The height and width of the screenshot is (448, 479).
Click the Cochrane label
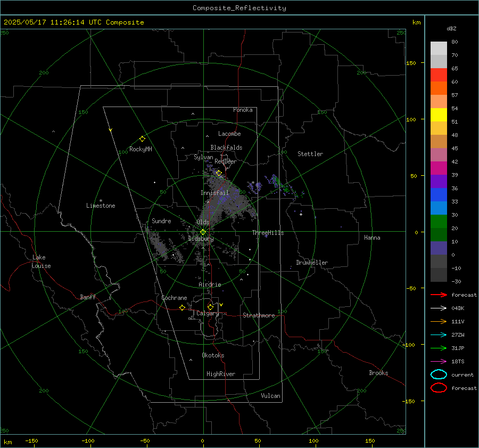click(x=174, y=298)
